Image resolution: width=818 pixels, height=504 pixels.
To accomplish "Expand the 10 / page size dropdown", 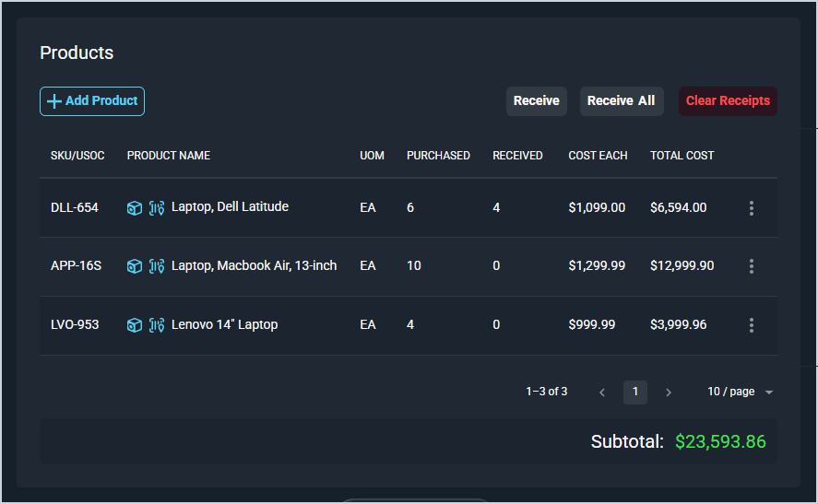I will coord(740,393).
